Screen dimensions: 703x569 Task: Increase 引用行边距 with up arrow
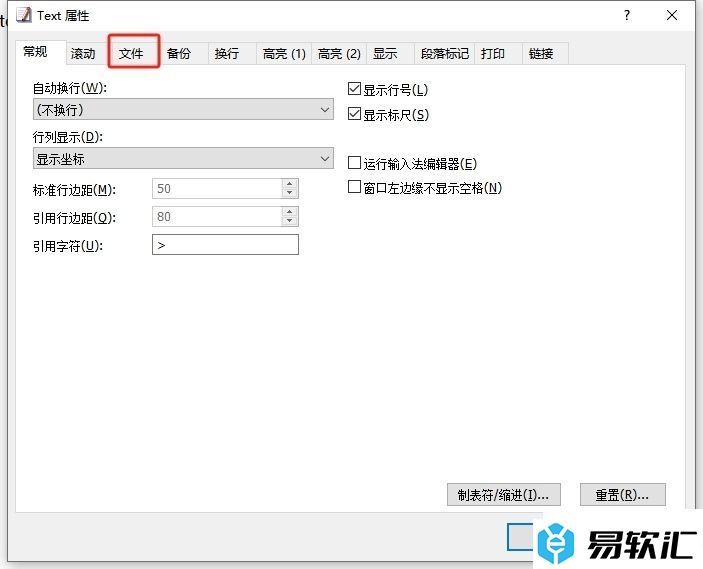tap(290, 212)
